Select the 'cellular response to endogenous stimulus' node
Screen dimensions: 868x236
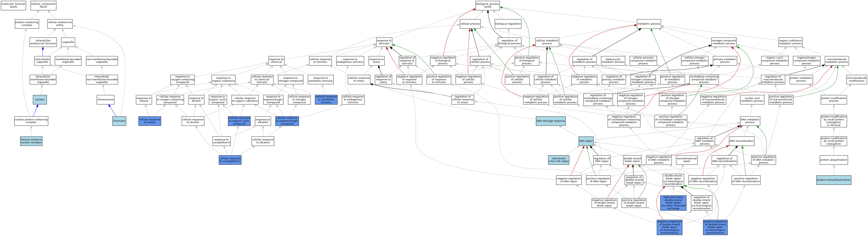click(x=353, y=100)
